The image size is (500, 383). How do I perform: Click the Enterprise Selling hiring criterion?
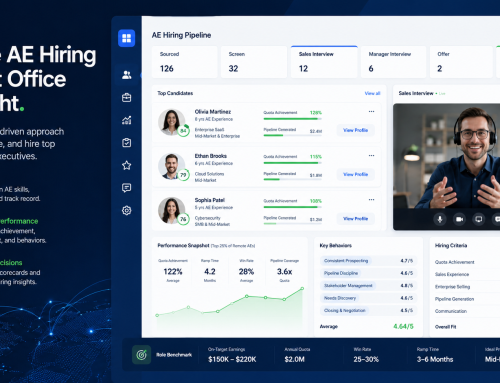(x=452, y=287)
